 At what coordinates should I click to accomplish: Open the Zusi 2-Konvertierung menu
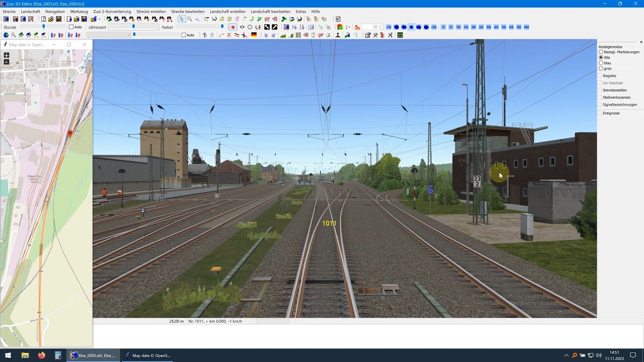[112, 12]
